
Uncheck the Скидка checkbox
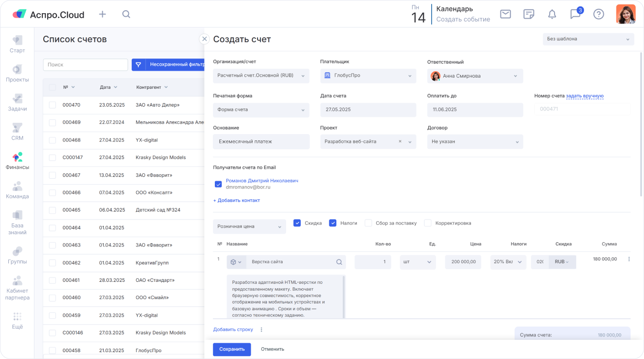(297, 223)
